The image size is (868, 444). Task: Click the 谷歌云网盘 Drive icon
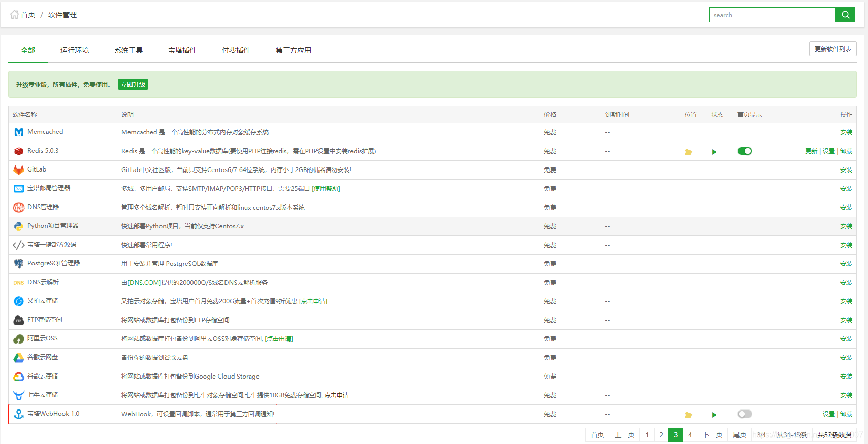coord(19,358)
